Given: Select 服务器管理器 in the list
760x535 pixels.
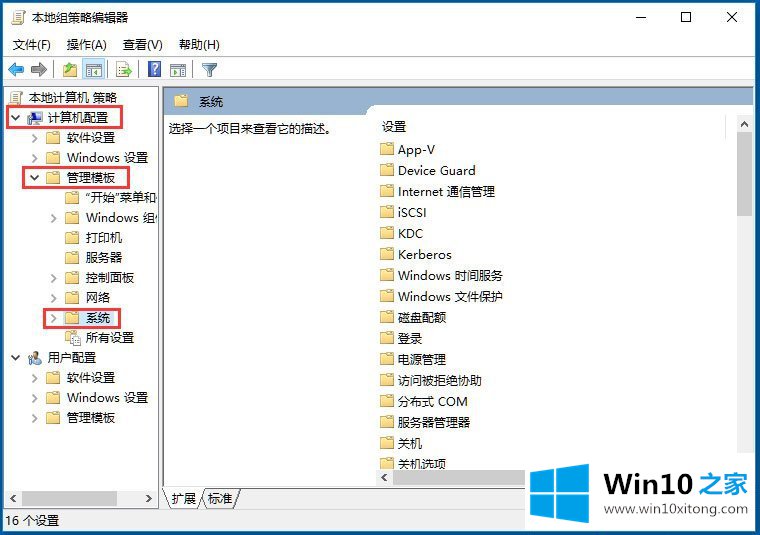Looking at the screenshot, I should [434, 422].
